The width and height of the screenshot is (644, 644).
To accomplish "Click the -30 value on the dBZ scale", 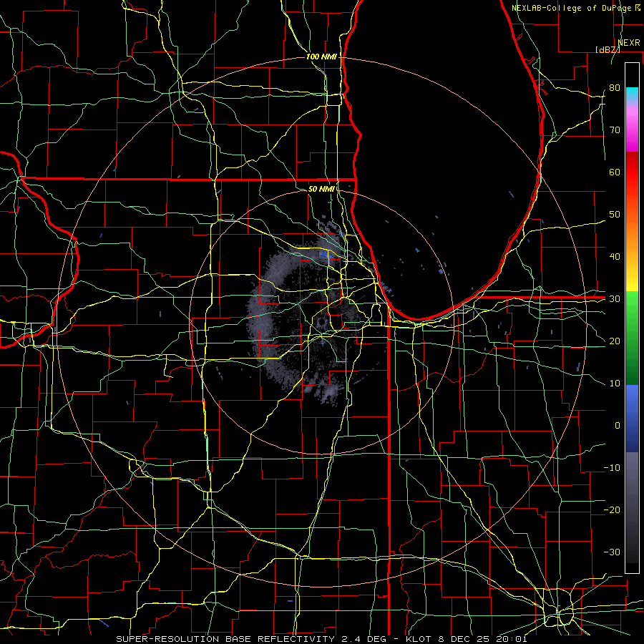I will (612, 552).
